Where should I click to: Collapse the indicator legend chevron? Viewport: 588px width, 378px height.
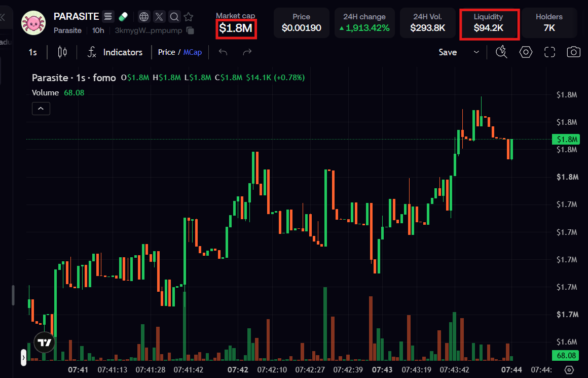pyautogui.click(x=41, y=109)
